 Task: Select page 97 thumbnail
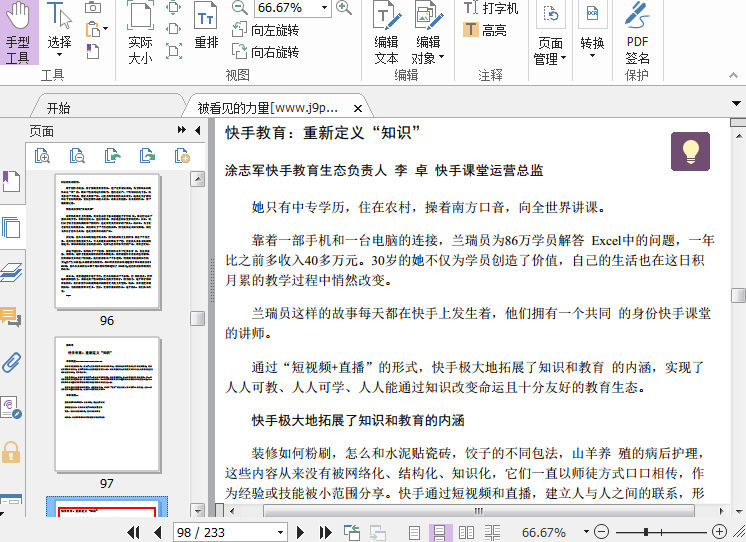108,404
